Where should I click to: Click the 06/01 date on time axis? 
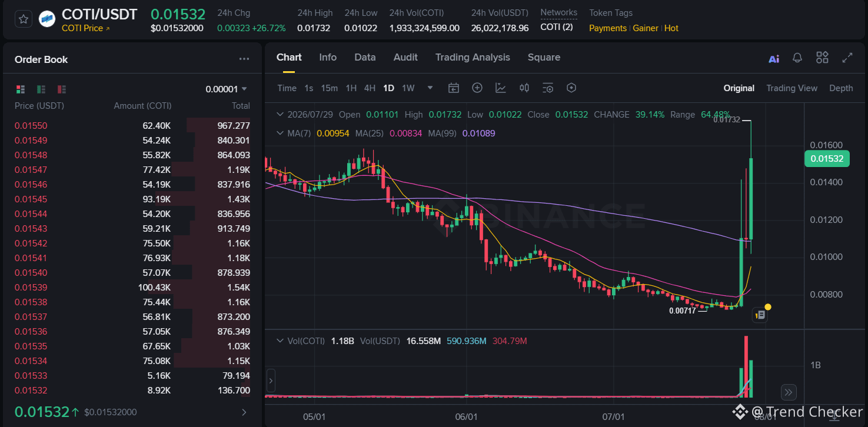466,417
